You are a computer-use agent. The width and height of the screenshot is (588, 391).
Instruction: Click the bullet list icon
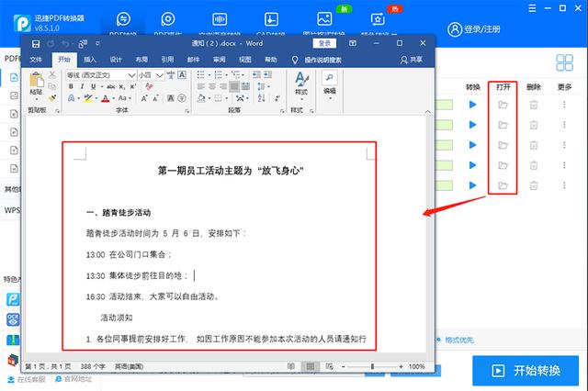coord(201,74)
